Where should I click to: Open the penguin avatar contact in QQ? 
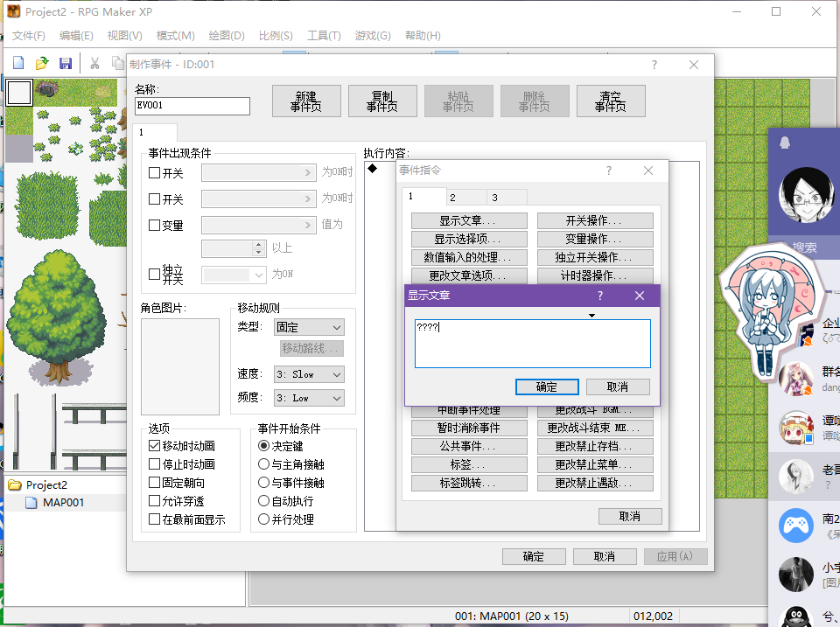point(795,616)
